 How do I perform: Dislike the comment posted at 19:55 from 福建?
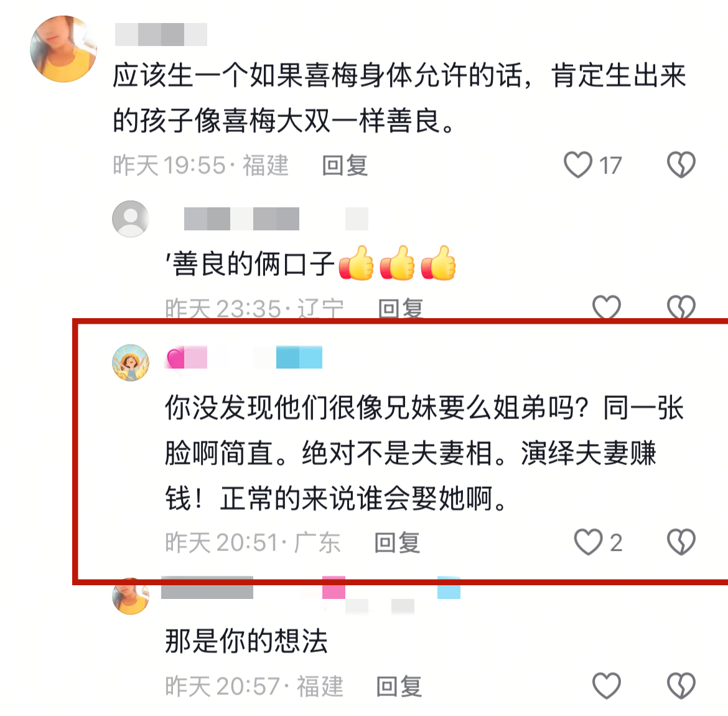click(x=681, y=165)
